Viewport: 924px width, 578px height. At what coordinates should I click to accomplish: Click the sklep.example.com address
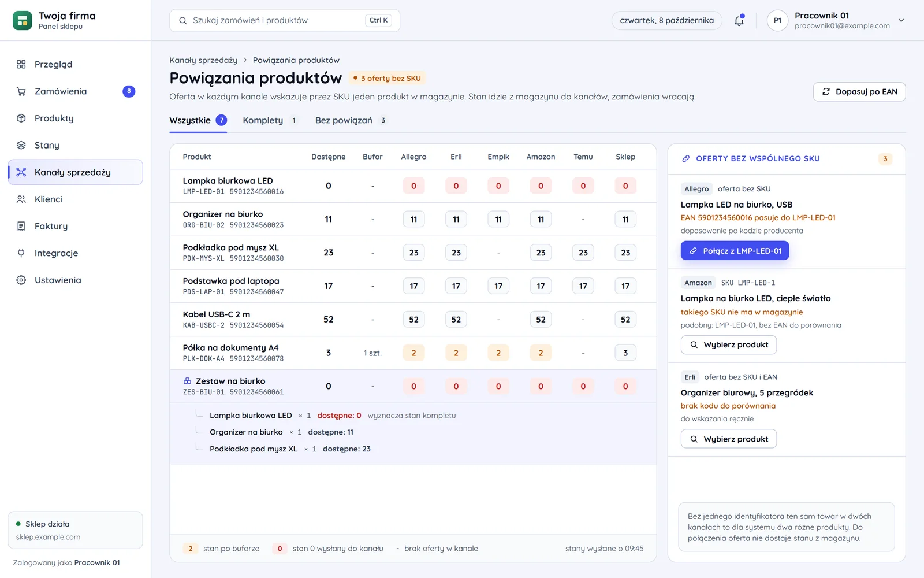pyautogui.click(x=49, y=537)
